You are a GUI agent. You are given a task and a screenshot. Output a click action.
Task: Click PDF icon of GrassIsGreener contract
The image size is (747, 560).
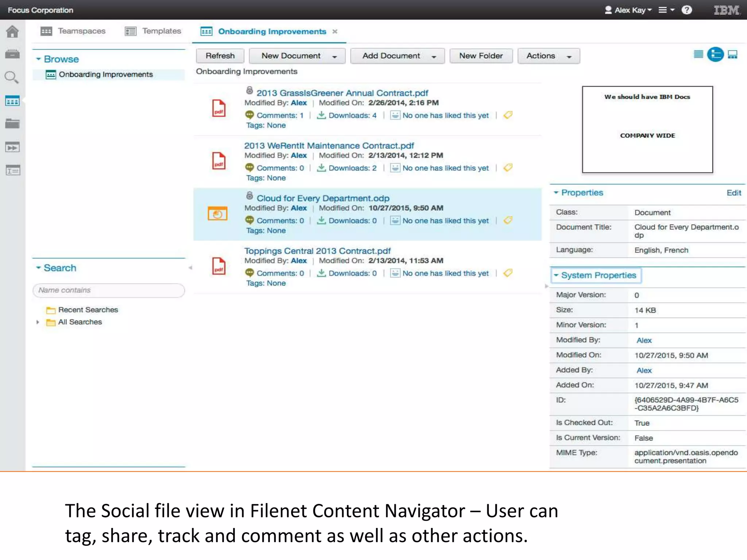click(219, 108)
